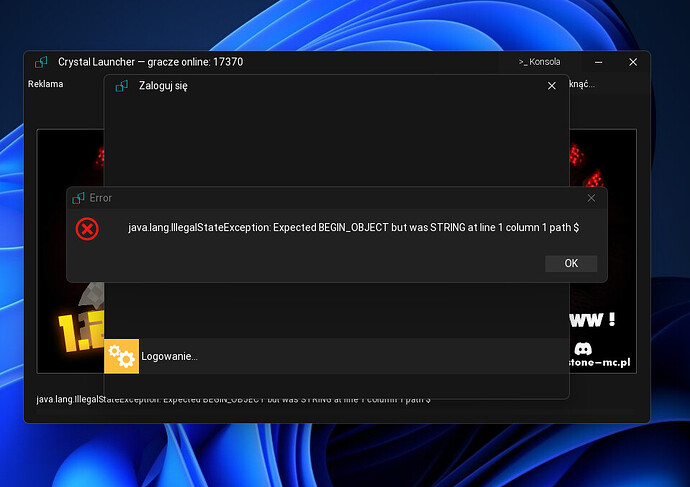The width and height of the screenshot is (690, 487).
Task: Click the Zaloguj się window icon
Action: click(x=121, y=86)
